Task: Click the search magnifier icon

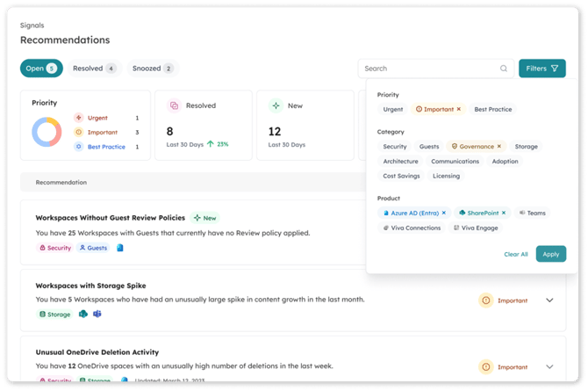Action: [x=504, y=69]
